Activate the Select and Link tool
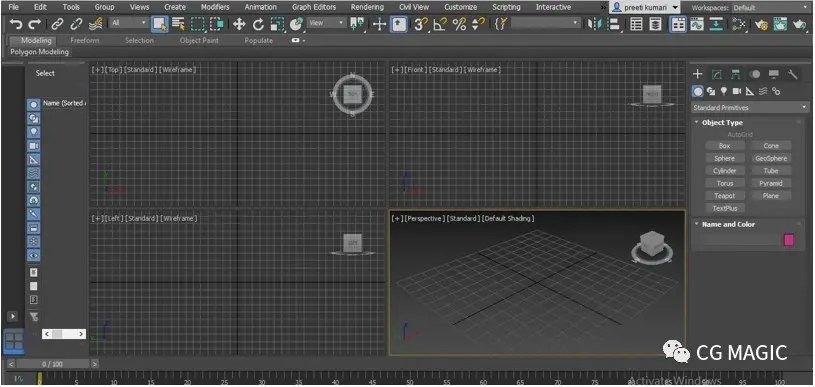The height and width of the screenshot is (387, 815). tap(57, 24)
